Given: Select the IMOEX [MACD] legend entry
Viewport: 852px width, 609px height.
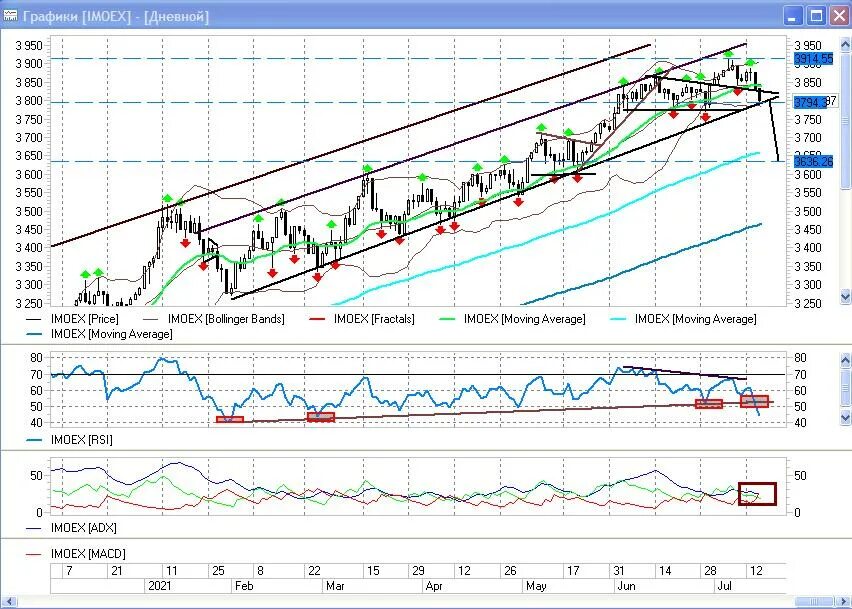Looking at the screenshot, I should pos(76,554).
